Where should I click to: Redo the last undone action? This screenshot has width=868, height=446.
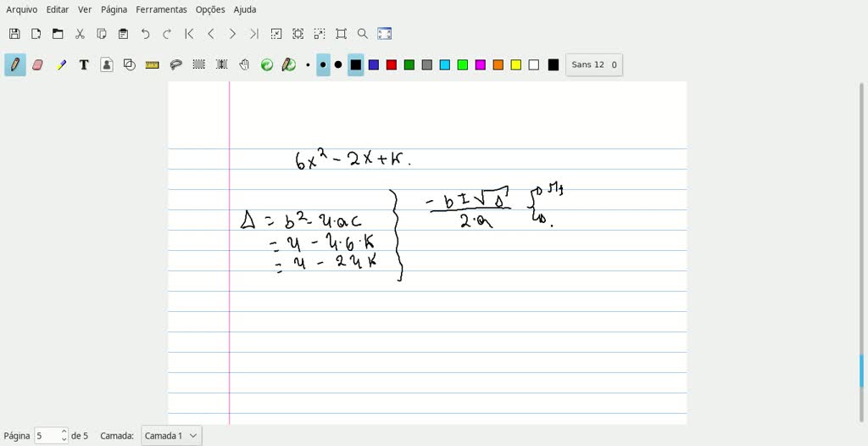click(167, 34)
